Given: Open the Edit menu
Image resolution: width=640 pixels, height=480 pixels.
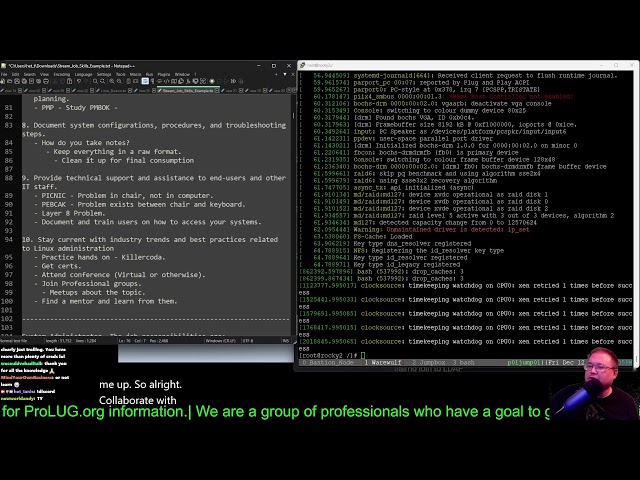Looking at the screenshot, I should pyautogui.click(x=16, y=74).
